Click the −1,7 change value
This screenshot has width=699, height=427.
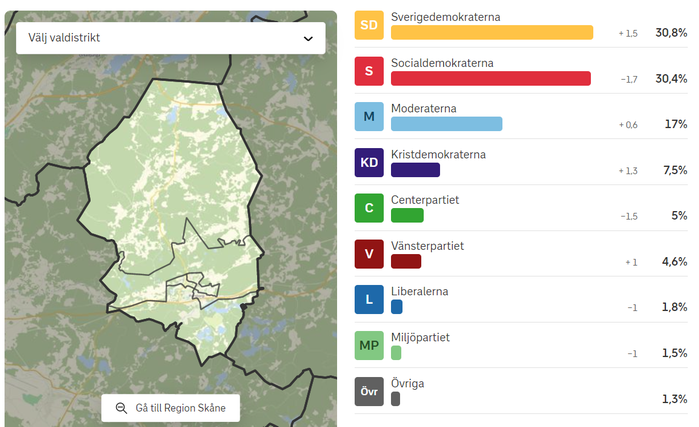click(629, 79)
